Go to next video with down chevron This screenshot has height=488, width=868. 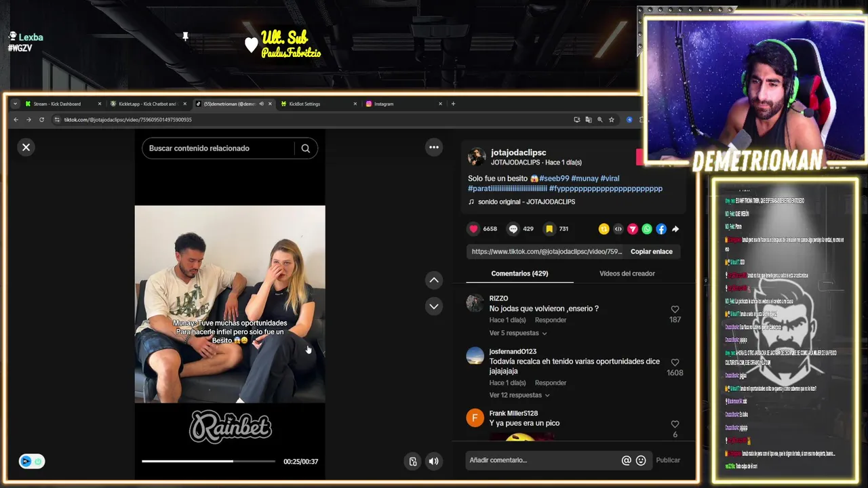pos(434,306)
